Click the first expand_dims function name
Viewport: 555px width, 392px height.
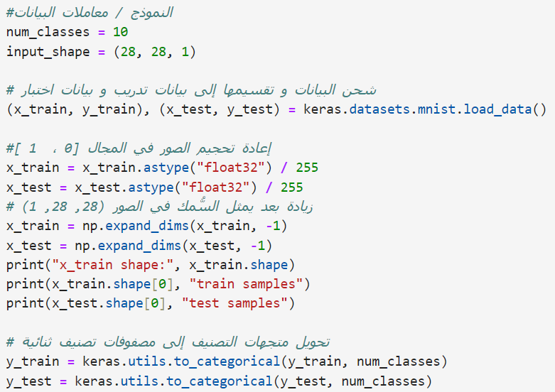147,226
